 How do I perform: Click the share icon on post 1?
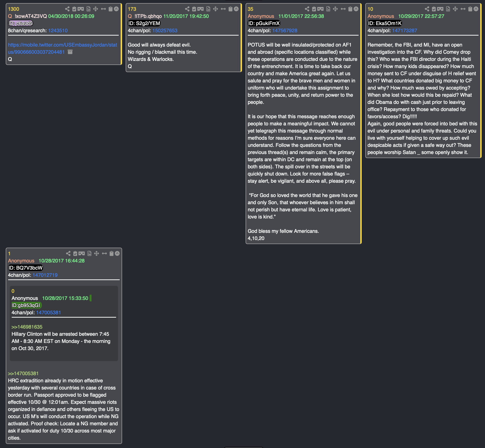click(68, 253)
